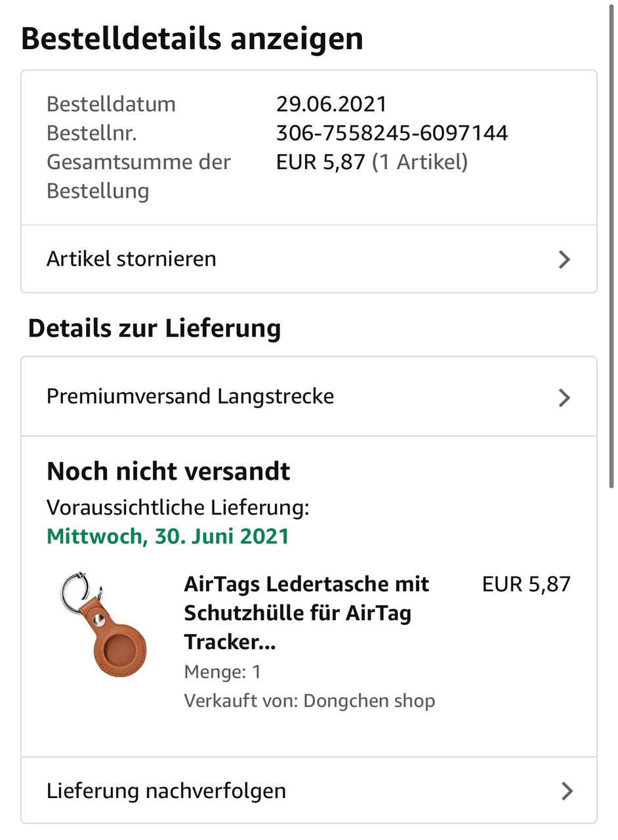
Task: Tap the chevron beside Lieferung nachverfolgen
Action: pyautogui.click(x=567, y=791)
